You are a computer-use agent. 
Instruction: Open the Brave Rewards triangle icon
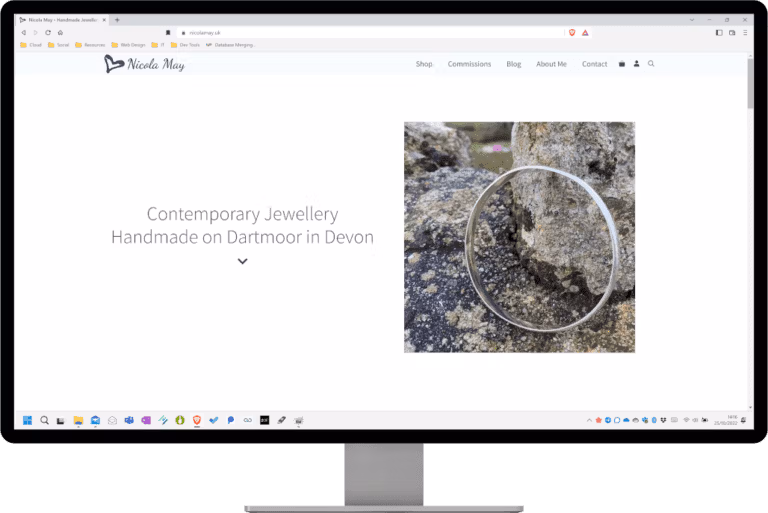(585, 32)
